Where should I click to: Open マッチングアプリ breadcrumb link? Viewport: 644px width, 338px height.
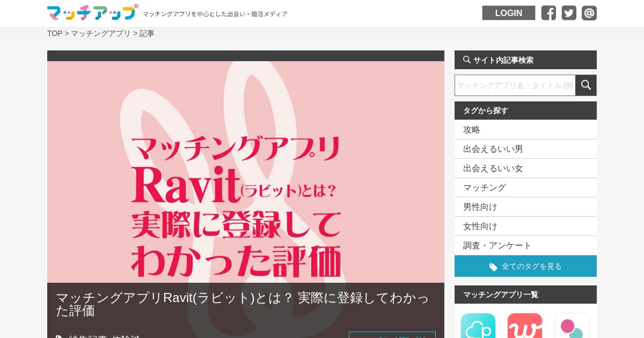(x=101, y=33)
